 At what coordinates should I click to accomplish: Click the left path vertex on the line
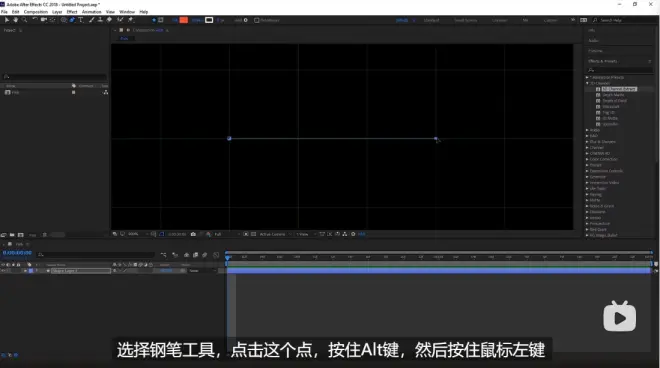point(229,138)
